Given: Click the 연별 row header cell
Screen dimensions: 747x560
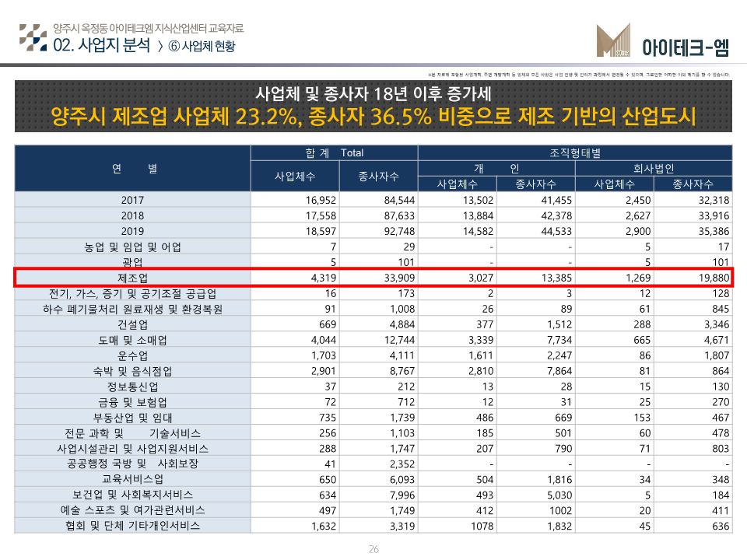Looking at the screenshot, I should click(133, 168).
